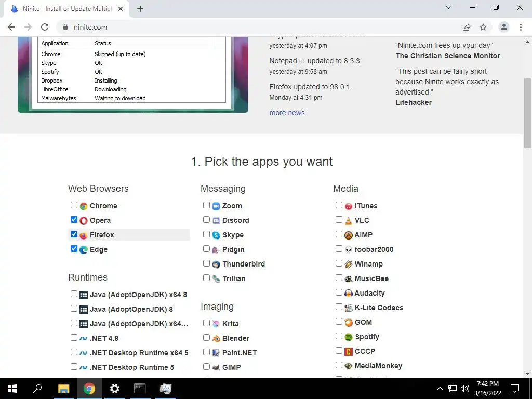Click the VLC cone icon
Viewport: 532px width, 399px height.
pyautogui.click(x=349, y=220)
